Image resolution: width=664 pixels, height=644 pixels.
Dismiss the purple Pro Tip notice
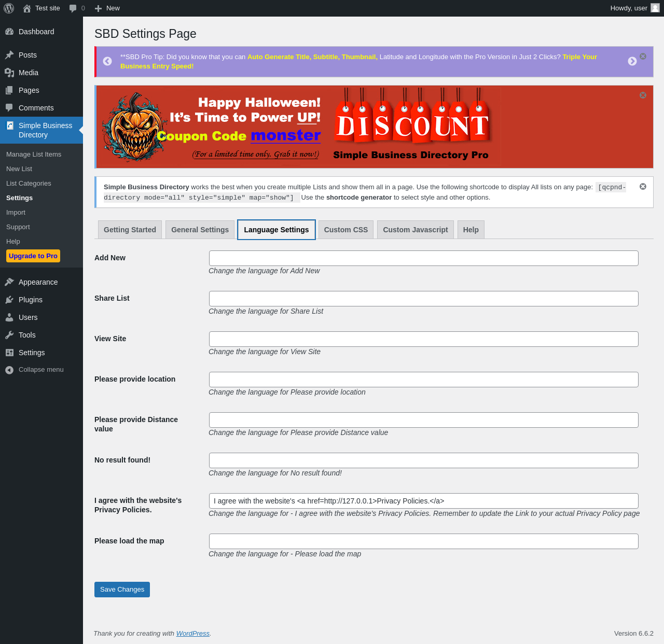(643, 56)
